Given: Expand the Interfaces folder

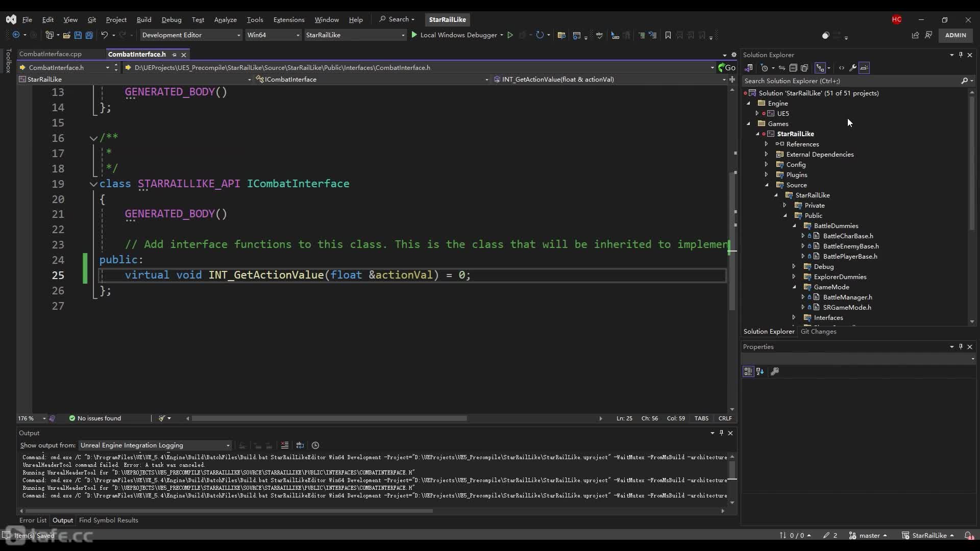Looking at the screenshot, I should pyautogui.click(x=794, y=317).
